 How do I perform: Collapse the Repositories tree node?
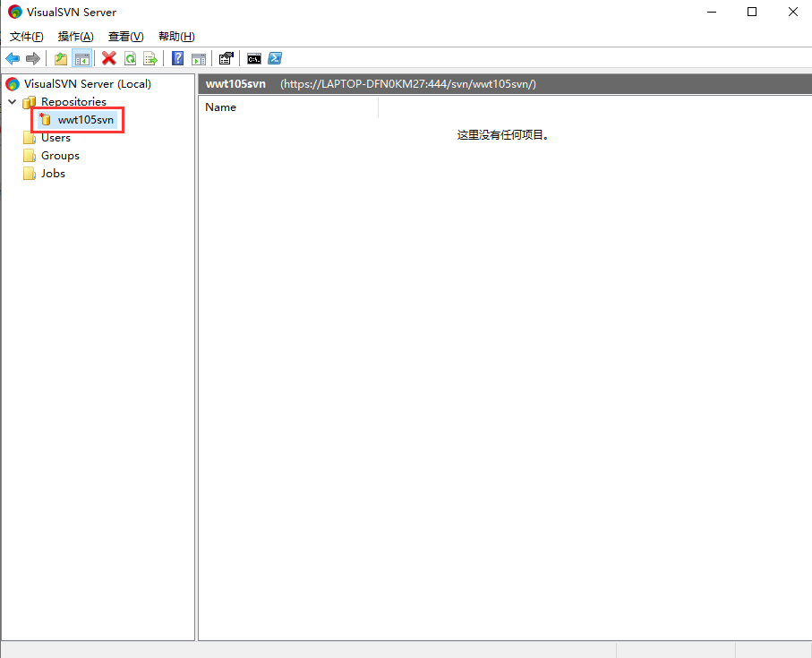[12, 102]
